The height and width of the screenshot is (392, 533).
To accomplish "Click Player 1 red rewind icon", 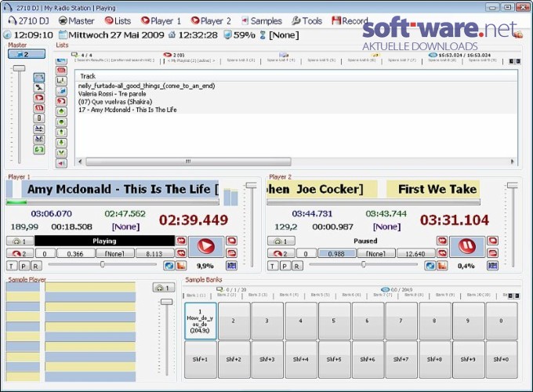I will (x=181, y=253).
